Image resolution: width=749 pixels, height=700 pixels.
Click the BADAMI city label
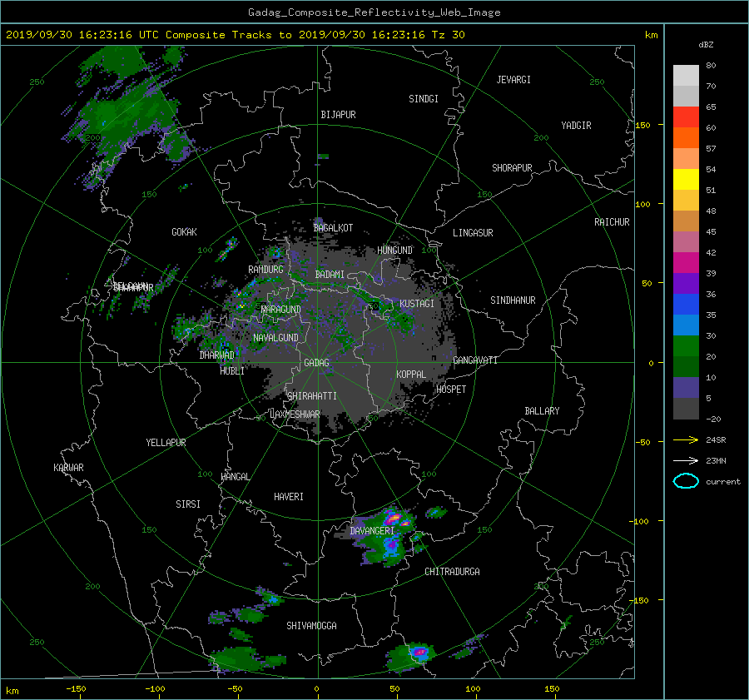click(x=330, y=275)
